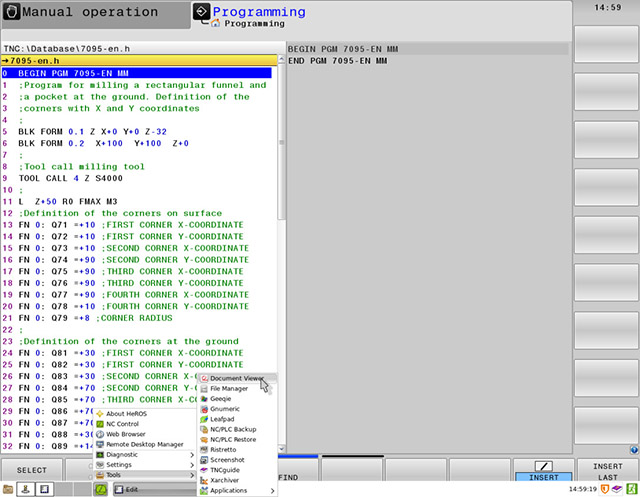Click the program editor vertical scrollbar
Image resolution: width=640 pixels, height=497 pixels.
click(282, 140)
